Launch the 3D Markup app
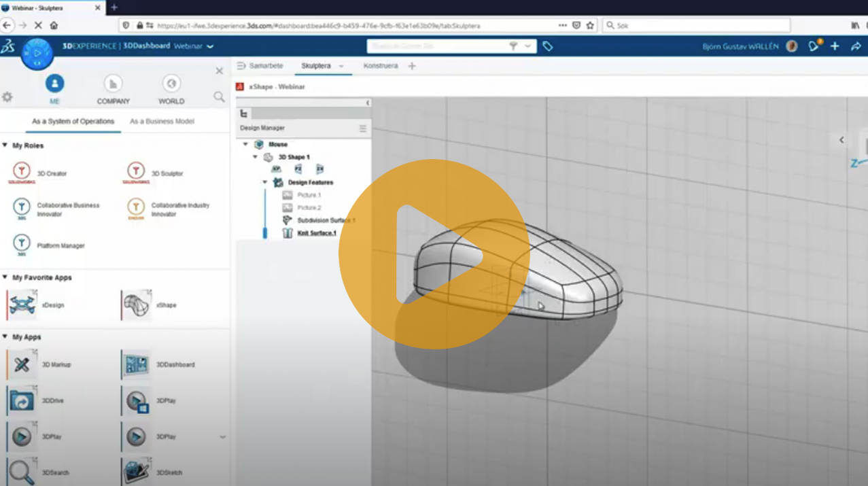 pos(22,365)
